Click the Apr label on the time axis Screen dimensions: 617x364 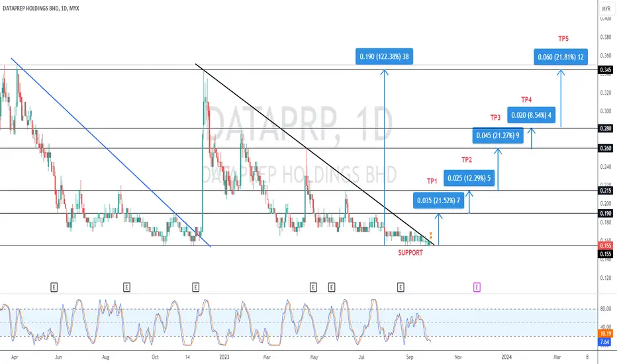click(15, 357)
